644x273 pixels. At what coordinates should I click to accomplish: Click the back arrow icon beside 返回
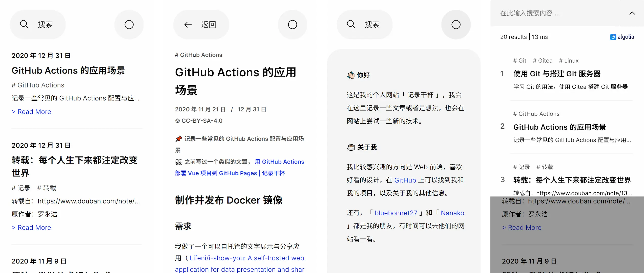click(x=188, y=25)
